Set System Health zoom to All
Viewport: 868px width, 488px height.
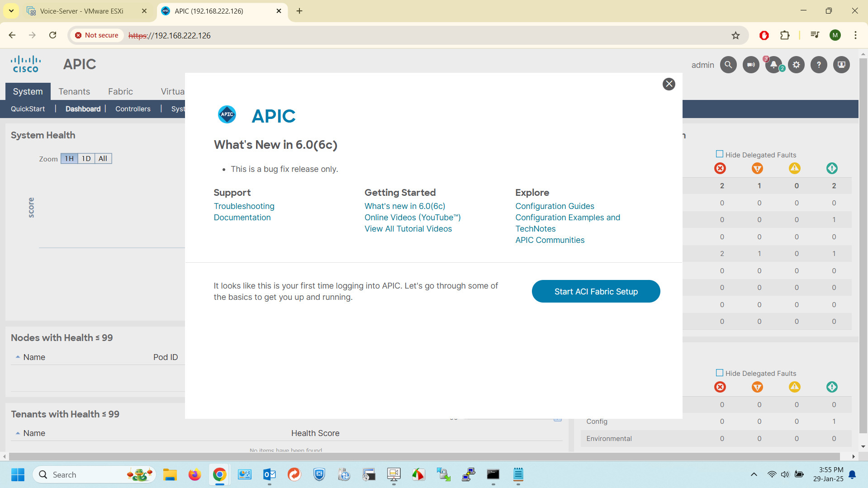[103, 159]
